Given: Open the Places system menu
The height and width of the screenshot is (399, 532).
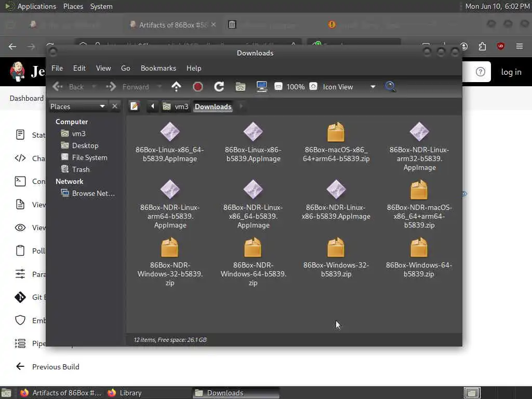Looking at the screenshot, I should tap(73, 6).
